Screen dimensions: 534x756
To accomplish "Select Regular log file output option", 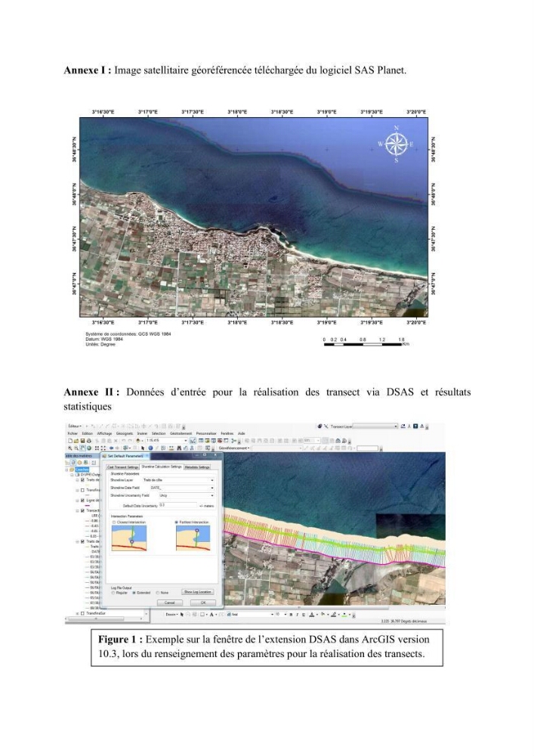I will click(x=113, y=593).
